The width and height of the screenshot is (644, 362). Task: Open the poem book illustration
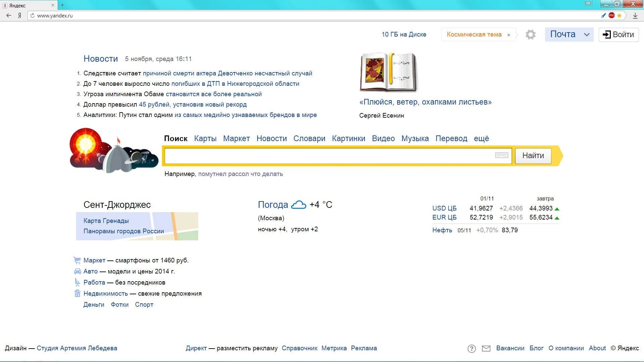click(388, 72)
